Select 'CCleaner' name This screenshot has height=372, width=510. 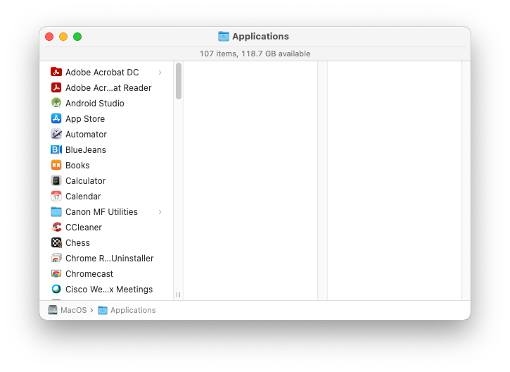point(83,227)
